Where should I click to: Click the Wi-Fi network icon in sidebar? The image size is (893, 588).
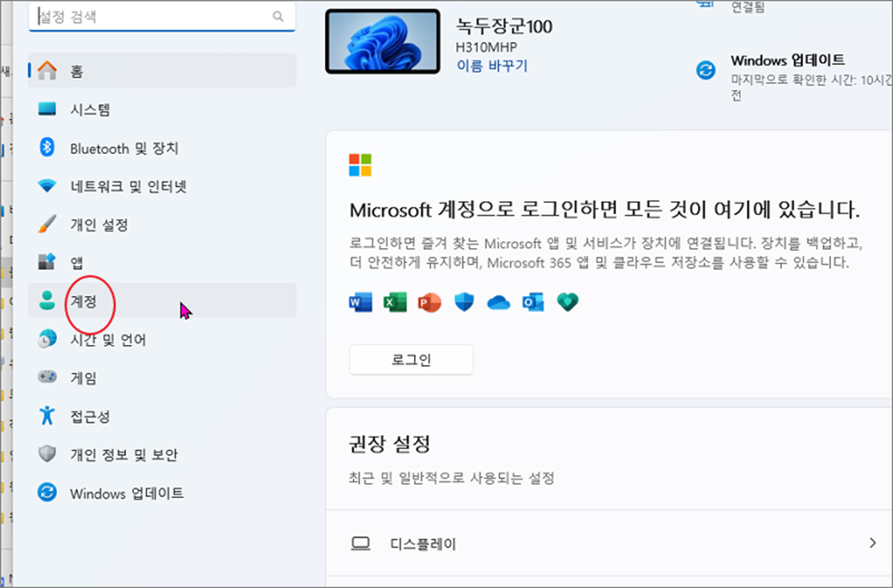[47, 186]
